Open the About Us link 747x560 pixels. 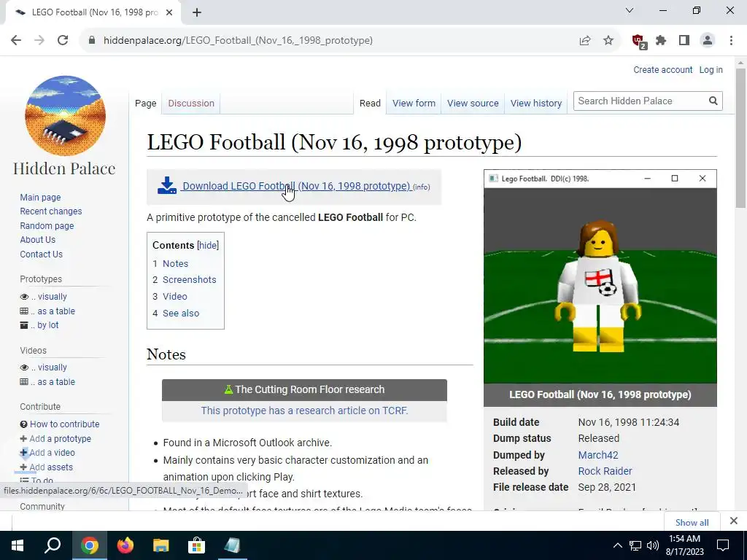tap(38, 240)
